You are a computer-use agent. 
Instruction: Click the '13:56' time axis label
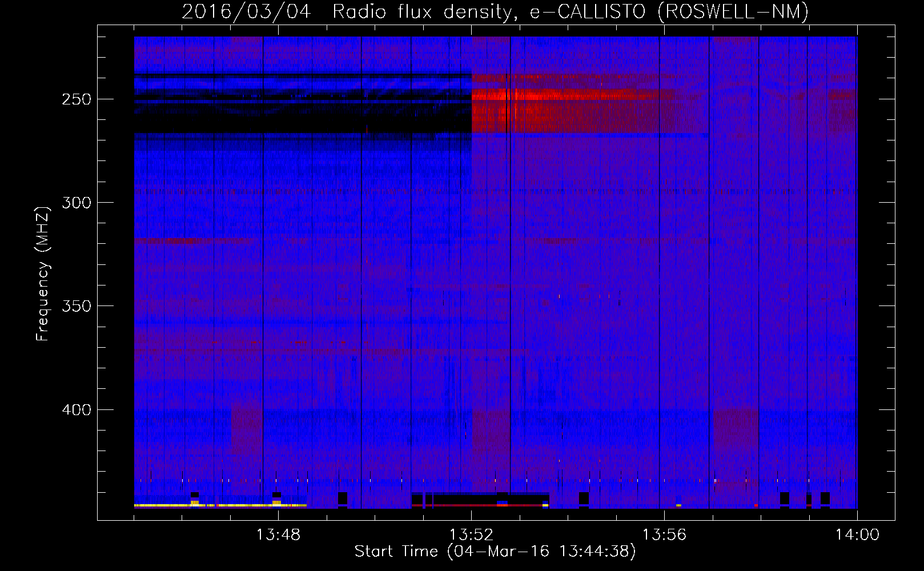(x=664, y=535)
